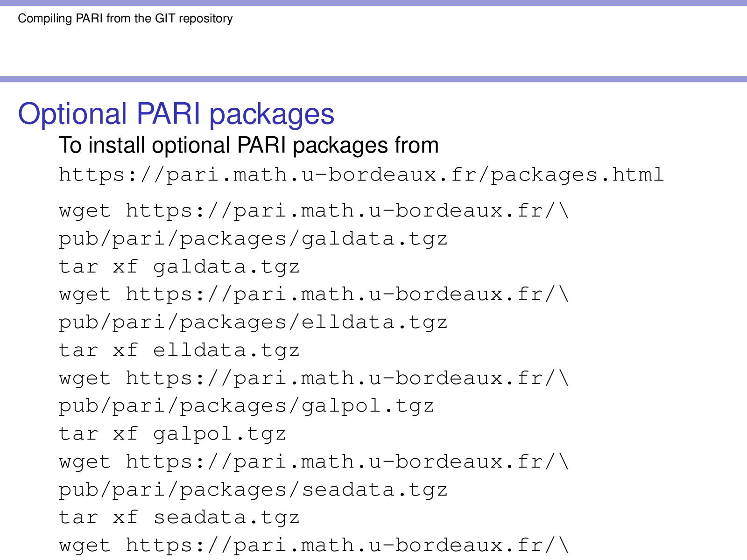Click the wget line above the seadata path
The width and height of the screenshot is (747, 560).
314,462
